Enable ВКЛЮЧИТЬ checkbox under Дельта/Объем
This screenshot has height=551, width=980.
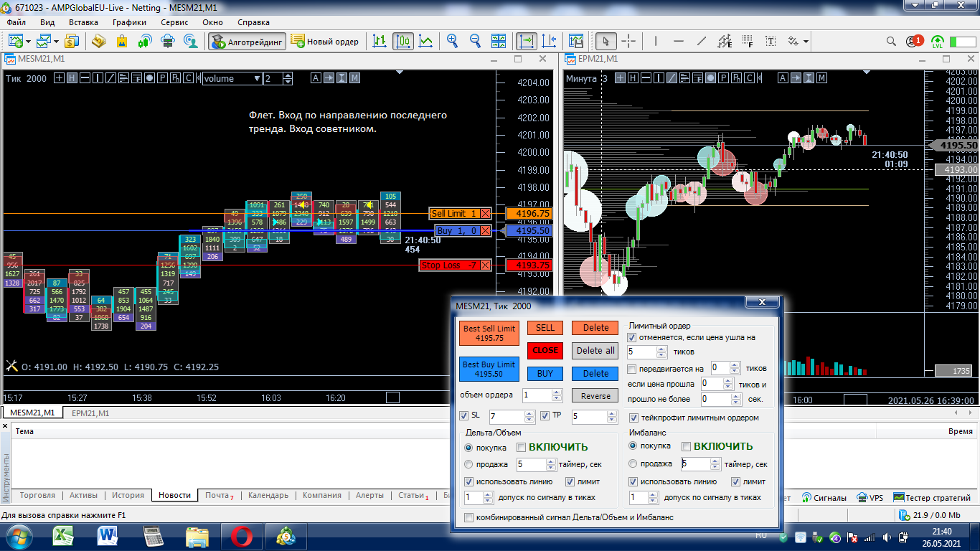click(522, 447)
